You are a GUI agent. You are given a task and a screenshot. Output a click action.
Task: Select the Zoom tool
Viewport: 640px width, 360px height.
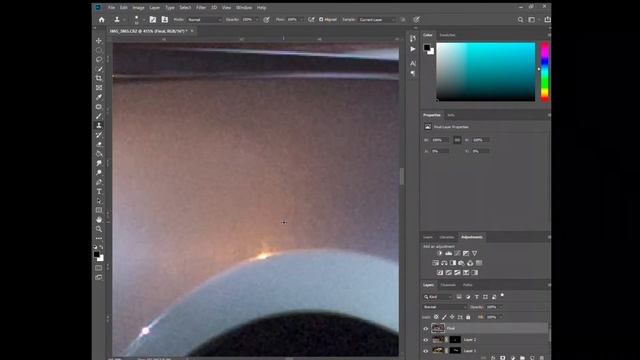(99, 229)
